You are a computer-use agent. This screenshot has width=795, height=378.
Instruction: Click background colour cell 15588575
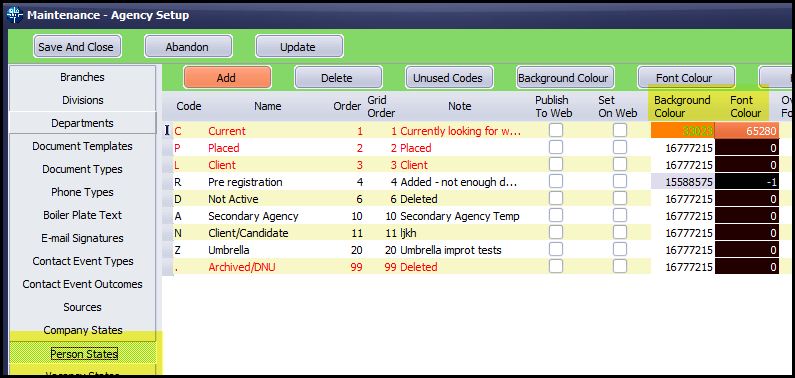pos(683,182)
